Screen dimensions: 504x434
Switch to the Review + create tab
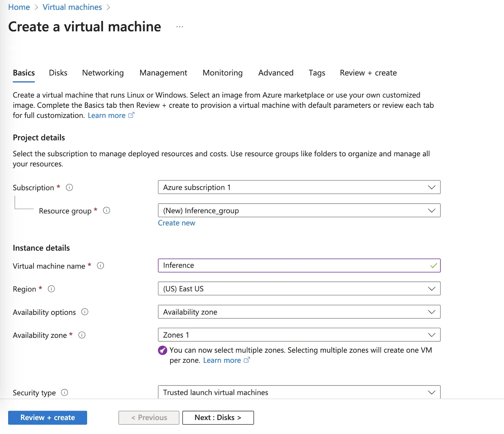[x=368, y=73]
